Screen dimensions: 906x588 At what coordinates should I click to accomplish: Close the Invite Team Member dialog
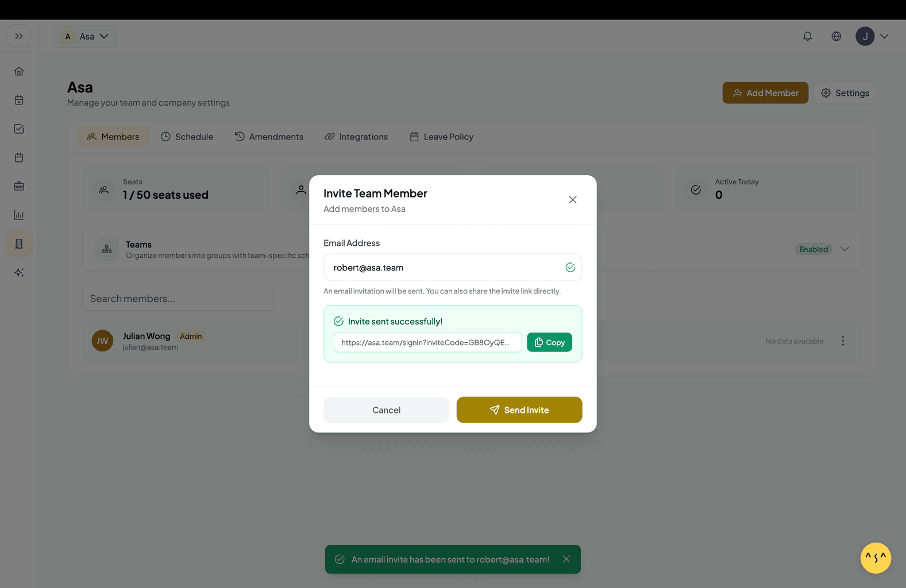point(572,200)
